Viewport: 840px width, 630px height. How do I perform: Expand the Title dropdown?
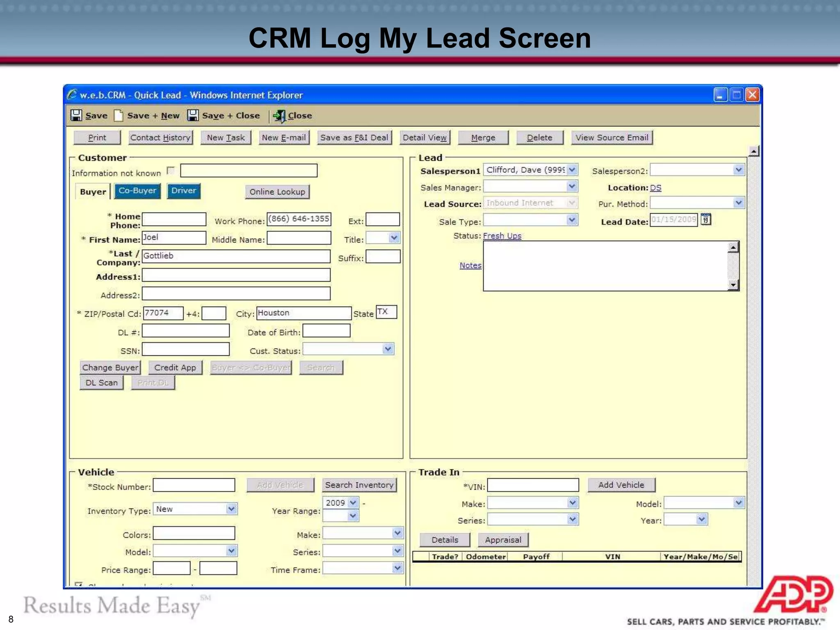pos(394,238)
